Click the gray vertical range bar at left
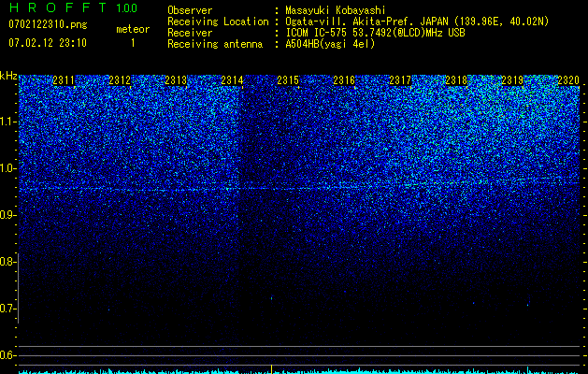This screenshot has height=374, width=588. (18, 288)
